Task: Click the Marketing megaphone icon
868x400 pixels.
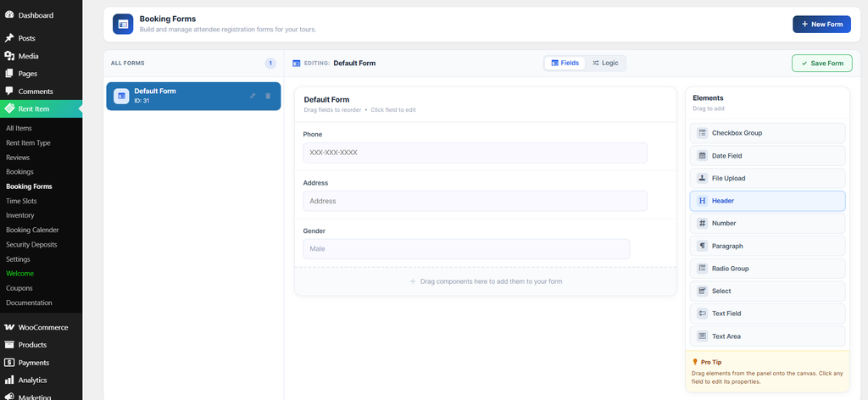Action: click(8, 397)
